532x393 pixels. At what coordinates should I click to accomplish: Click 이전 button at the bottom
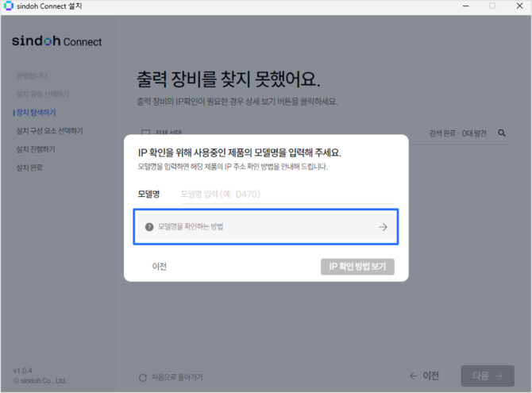pos(424,376)
